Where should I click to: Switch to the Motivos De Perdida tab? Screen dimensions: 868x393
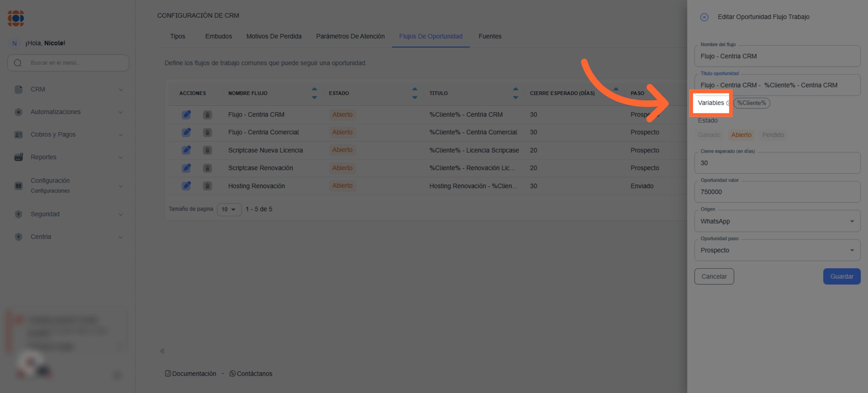(x=274, y=36)
